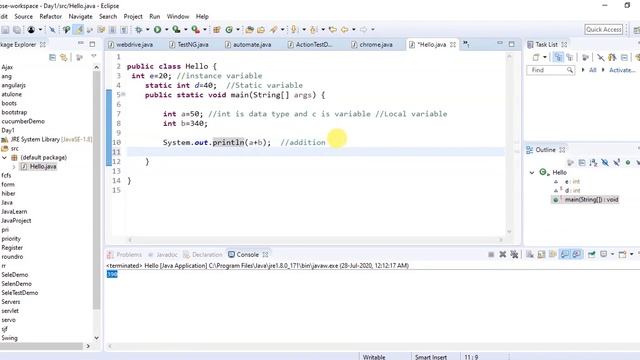The height and width of the screenshot is (360, 640).
Task: Open the New Class dropdown arrow
Action: tap(238, 29)
